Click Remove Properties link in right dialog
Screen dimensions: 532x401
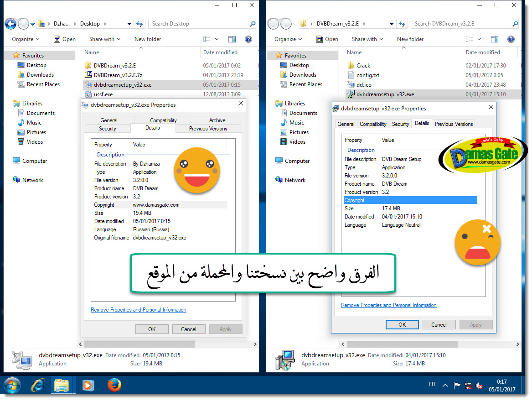coord(389,305)
